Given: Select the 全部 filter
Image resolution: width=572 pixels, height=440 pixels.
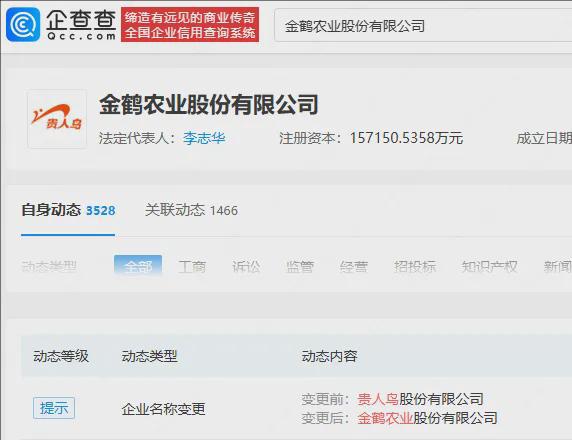Looking at the screenshot, I should tap(138, 266).
